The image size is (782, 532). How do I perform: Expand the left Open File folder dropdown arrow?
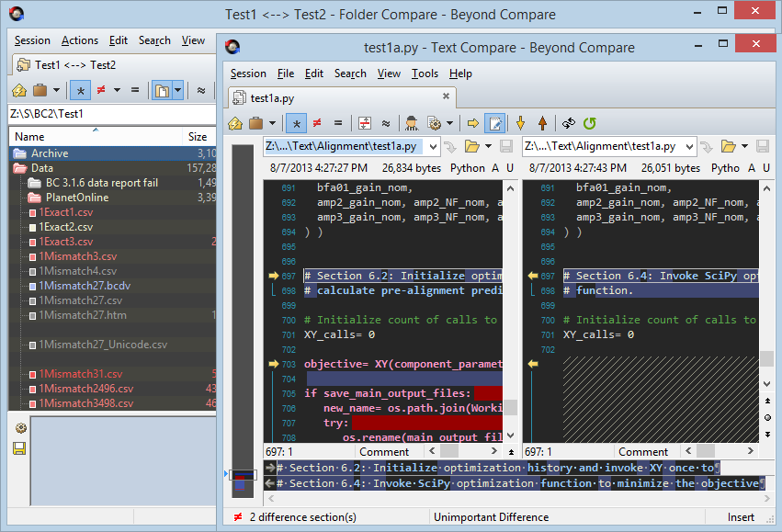pos(489,146)
